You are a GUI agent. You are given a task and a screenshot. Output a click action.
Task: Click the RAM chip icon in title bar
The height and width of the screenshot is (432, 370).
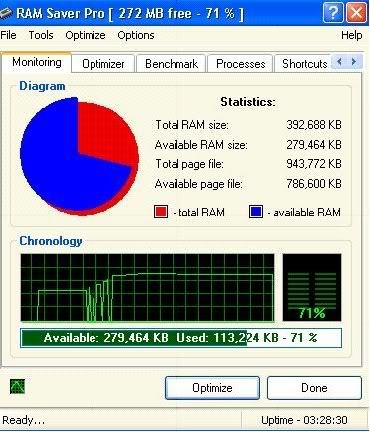[x=6, y=13]
